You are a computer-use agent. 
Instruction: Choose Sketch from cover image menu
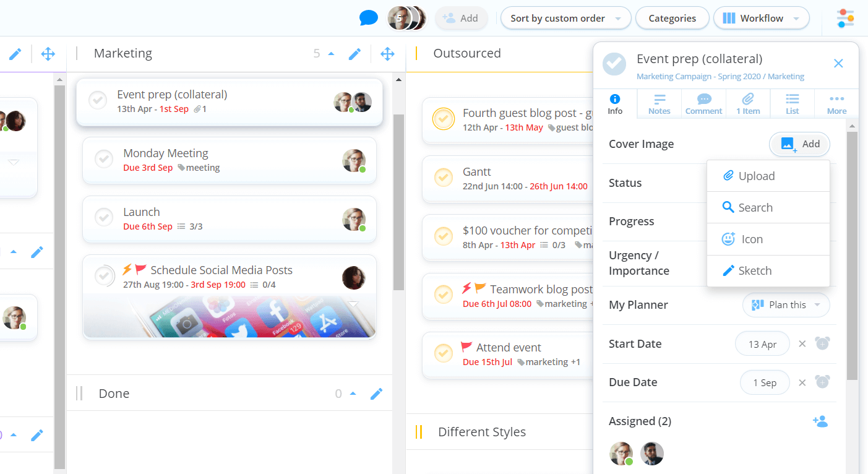coord(768,270)
